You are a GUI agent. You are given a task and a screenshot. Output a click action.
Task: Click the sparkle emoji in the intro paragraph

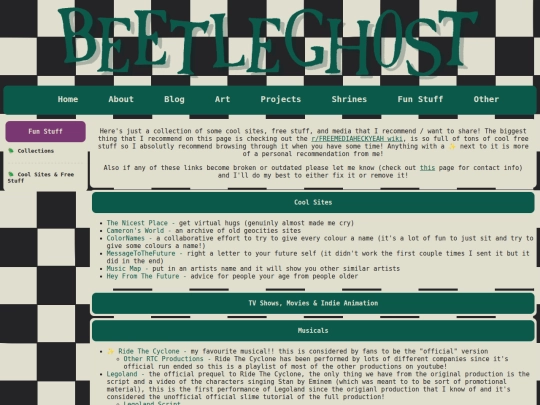point(452,146)
